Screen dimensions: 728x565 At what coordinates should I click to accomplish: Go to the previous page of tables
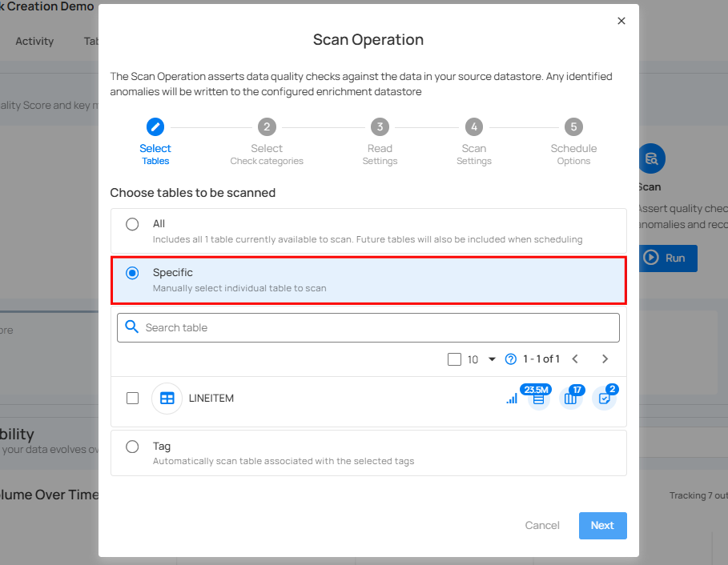coord(575,359)
